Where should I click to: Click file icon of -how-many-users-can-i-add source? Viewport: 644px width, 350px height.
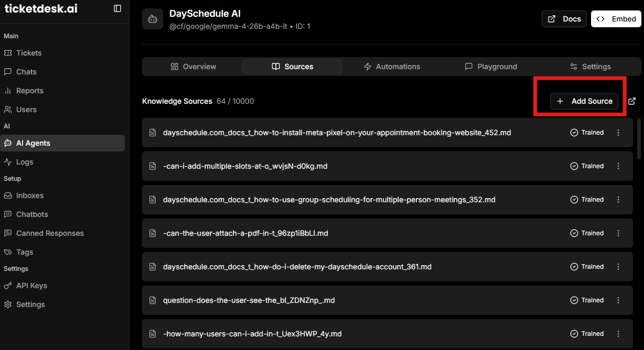click(153, 334)
